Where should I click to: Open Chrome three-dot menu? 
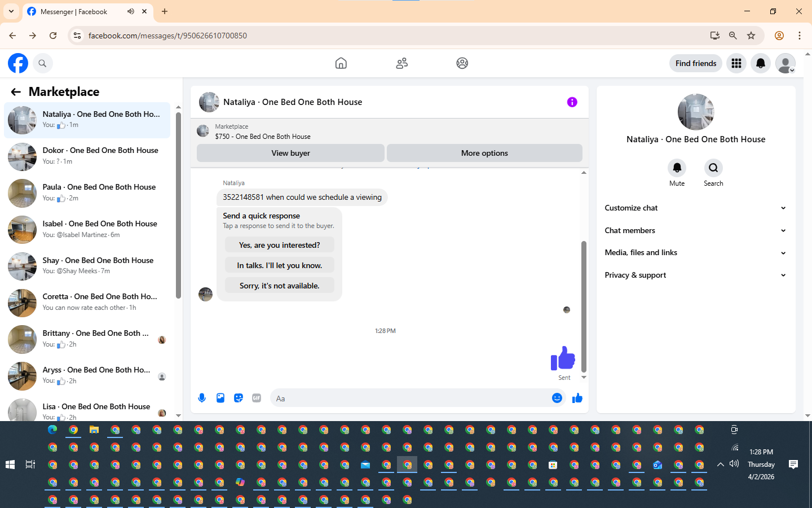coord(800,36)
